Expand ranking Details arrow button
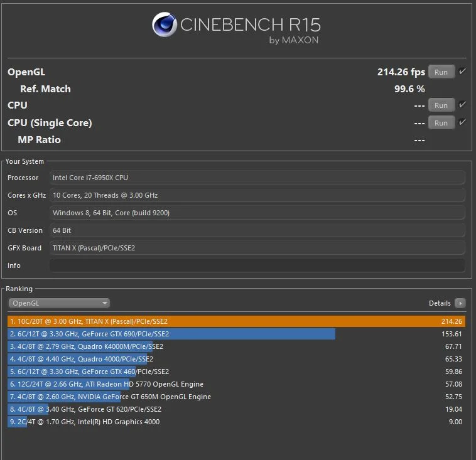The image size is (476, 460). pyautogui.click(x=460, y=303)
